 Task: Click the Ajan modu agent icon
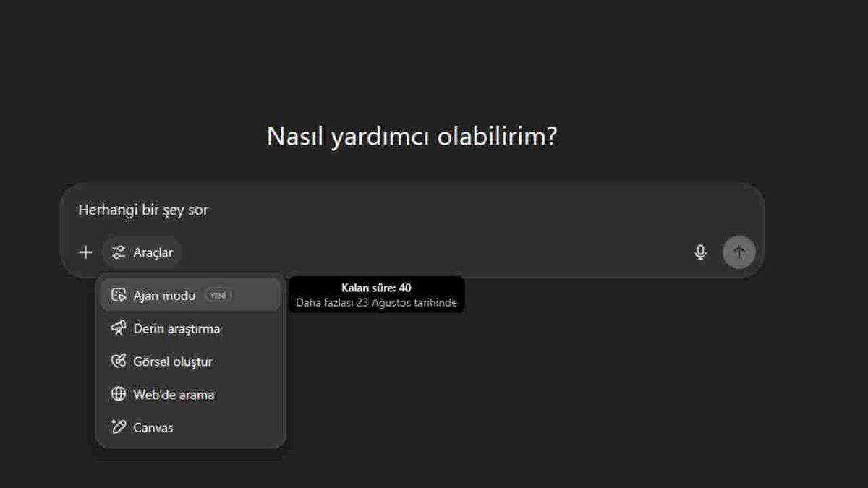pos(118,295)
